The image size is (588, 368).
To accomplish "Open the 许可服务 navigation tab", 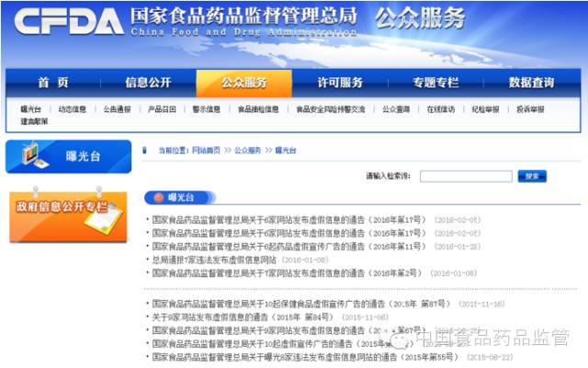I will tap(340, 83).
